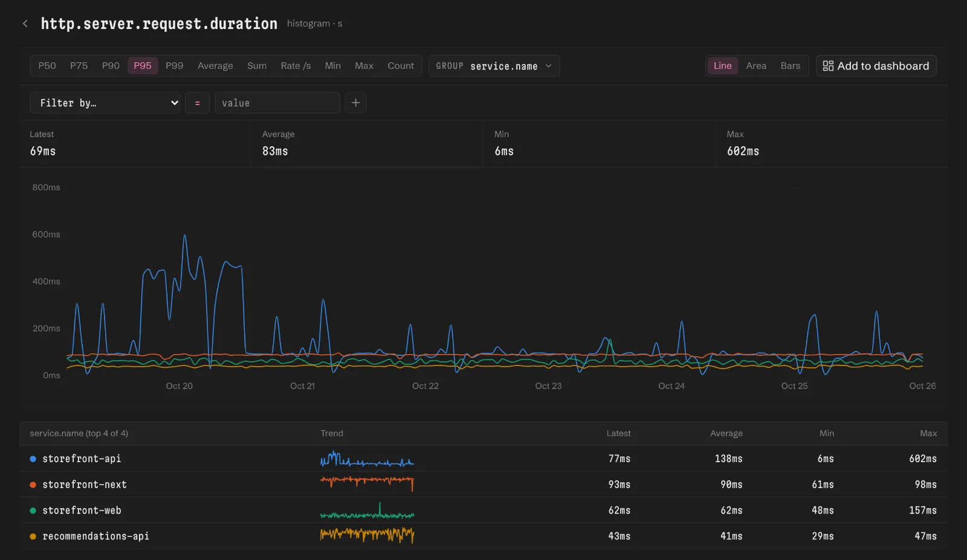The height and width of the screenshot is (560, 967).
Task: Select the P75 percentile
Action: 79,66
